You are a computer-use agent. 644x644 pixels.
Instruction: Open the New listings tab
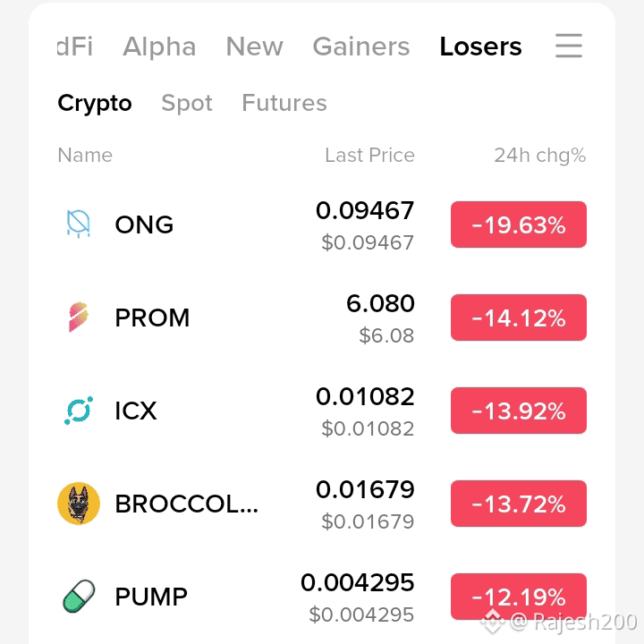pos(255,46)
